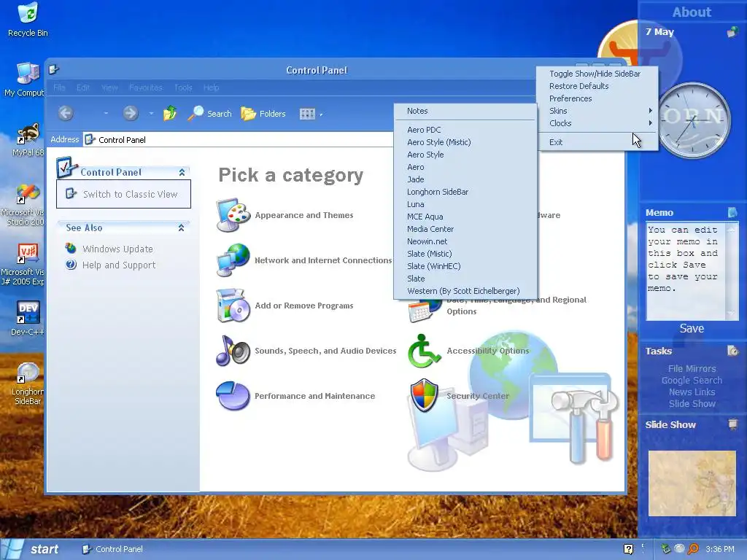Click Control Panel taskbar button
747x560 pixels.
pos(112,549)
